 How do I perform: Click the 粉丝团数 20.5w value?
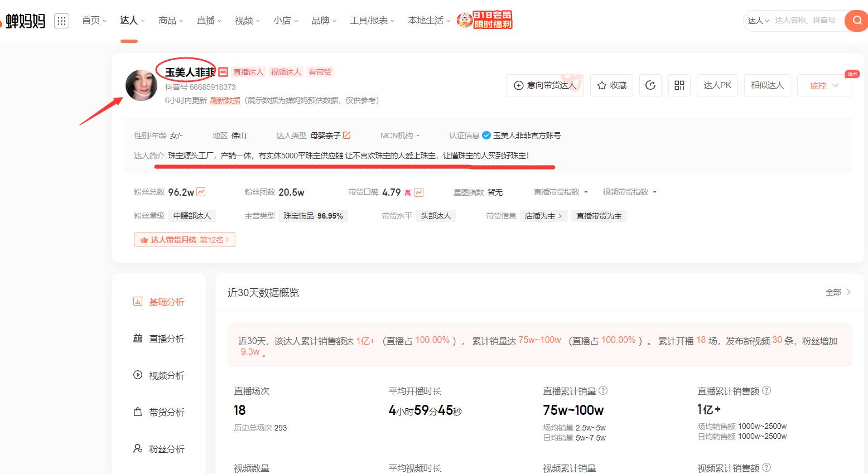pyautogui.click(x=291, y=192)
